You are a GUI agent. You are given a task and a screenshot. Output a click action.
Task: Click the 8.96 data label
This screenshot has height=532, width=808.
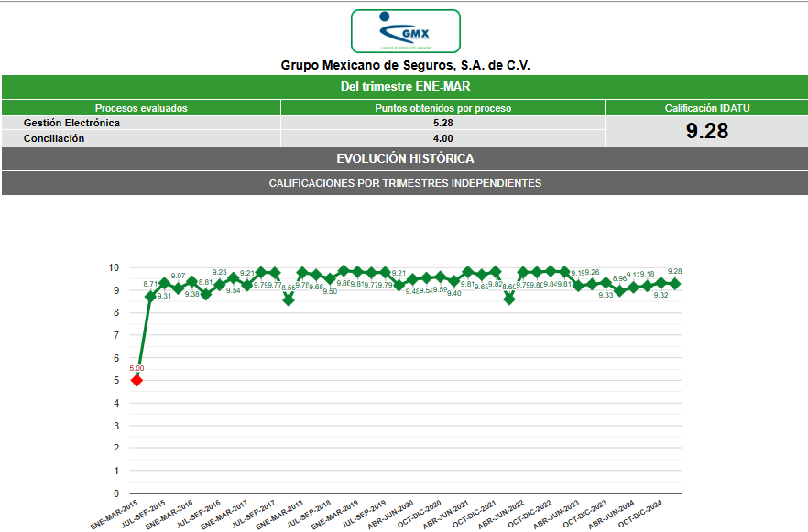click(619, 278)
